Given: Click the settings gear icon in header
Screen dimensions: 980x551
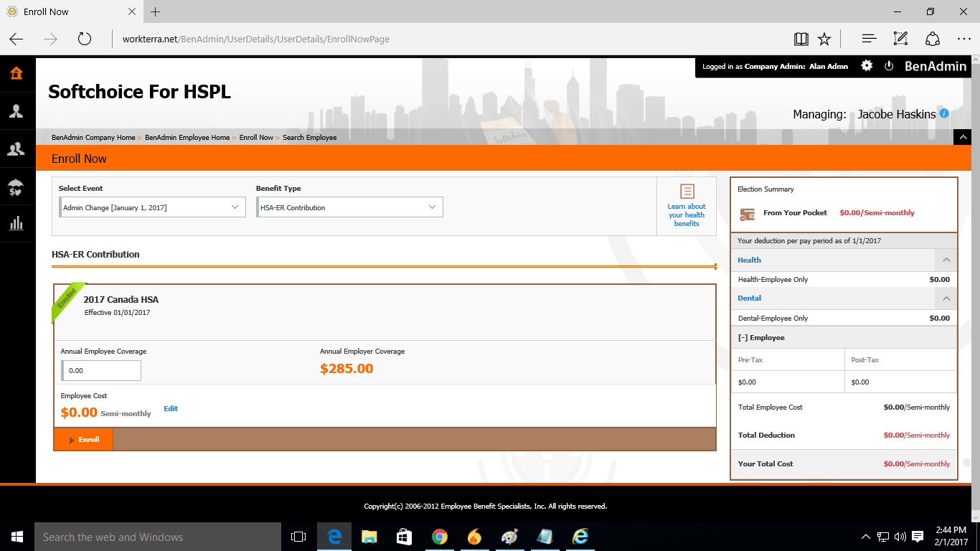Looking at the screenshot, I should click(x=867, y=66).
